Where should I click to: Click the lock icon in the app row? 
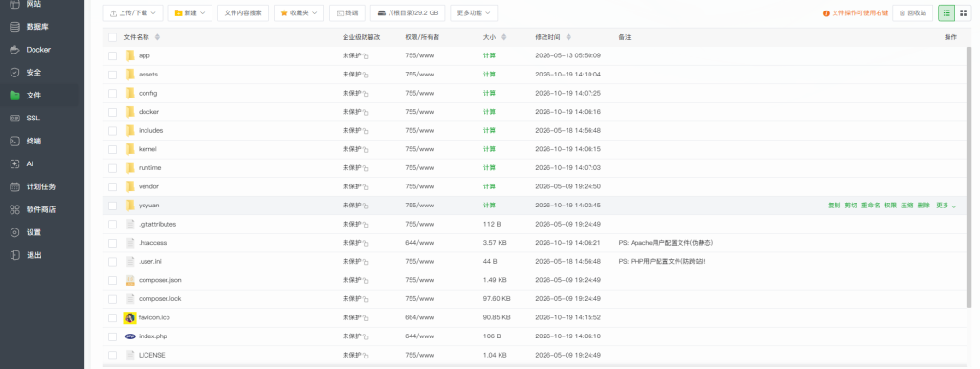click(367, 56)
